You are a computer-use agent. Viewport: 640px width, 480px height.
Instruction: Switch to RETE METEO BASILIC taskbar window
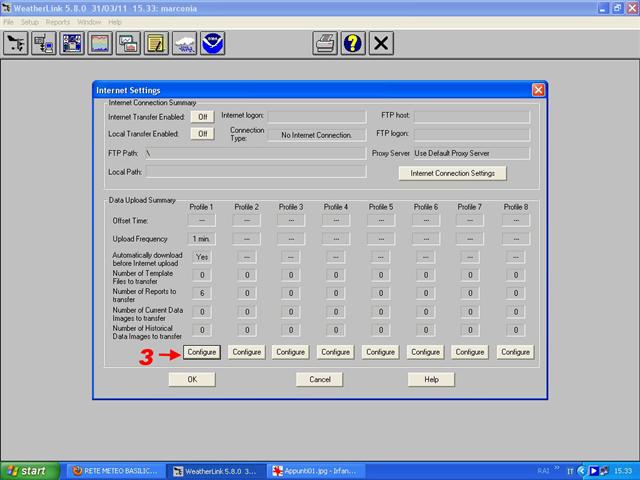(116, 471)
